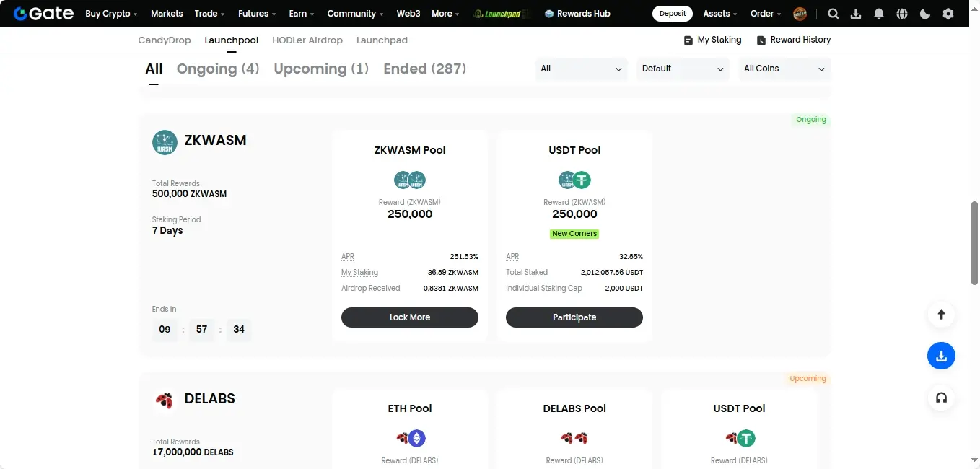
Task: Click the 500,000 ZKWASM total rewards
Action: click(189, 194)
